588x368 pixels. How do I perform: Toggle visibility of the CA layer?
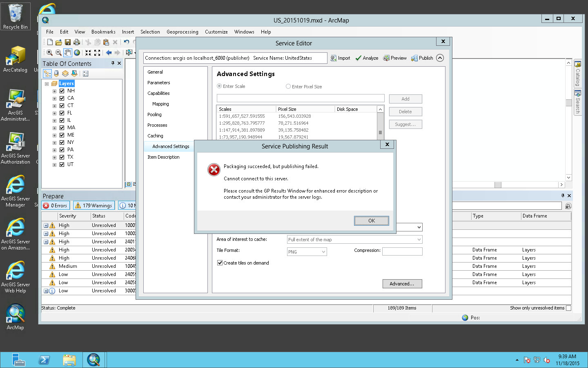(62, 98)
